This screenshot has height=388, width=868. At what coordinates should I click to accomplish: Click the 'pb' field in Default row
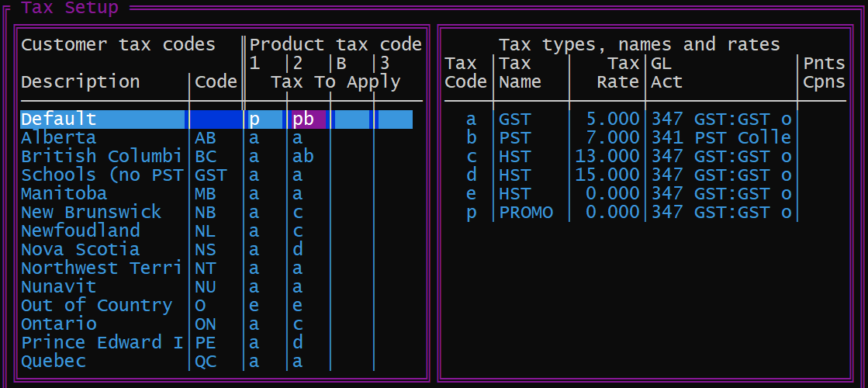pos(303,120)
